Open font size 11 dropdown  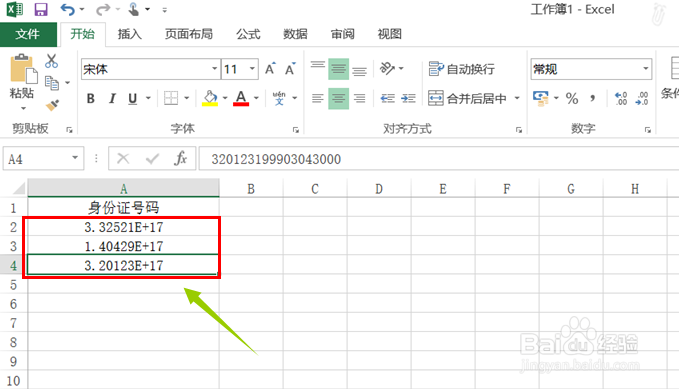[x=252, y=69]
